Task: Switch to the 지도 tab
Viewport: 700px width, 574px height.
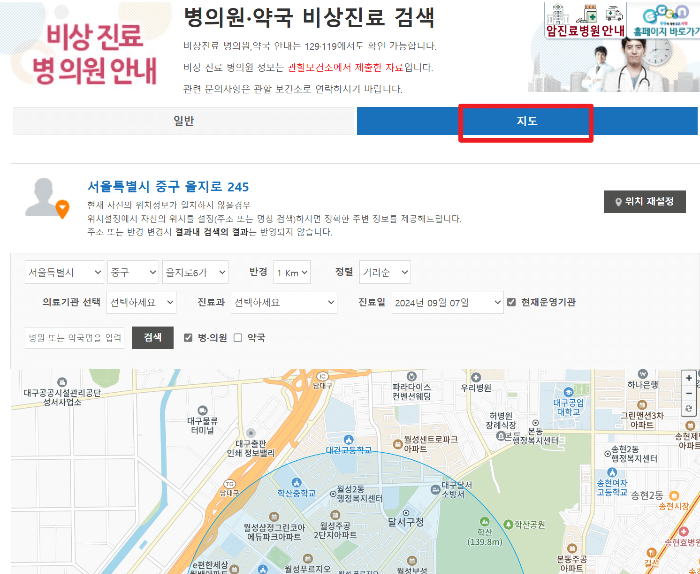Action: 527,121
